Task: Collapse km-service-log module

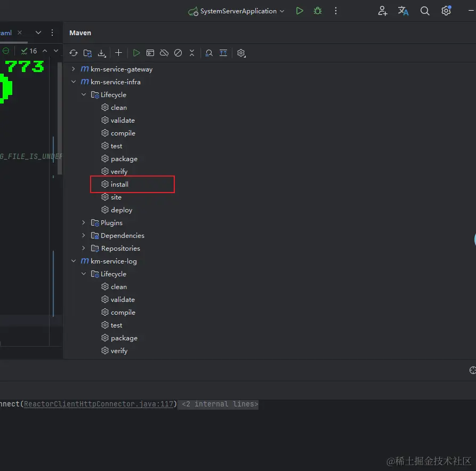Action: 74,261
